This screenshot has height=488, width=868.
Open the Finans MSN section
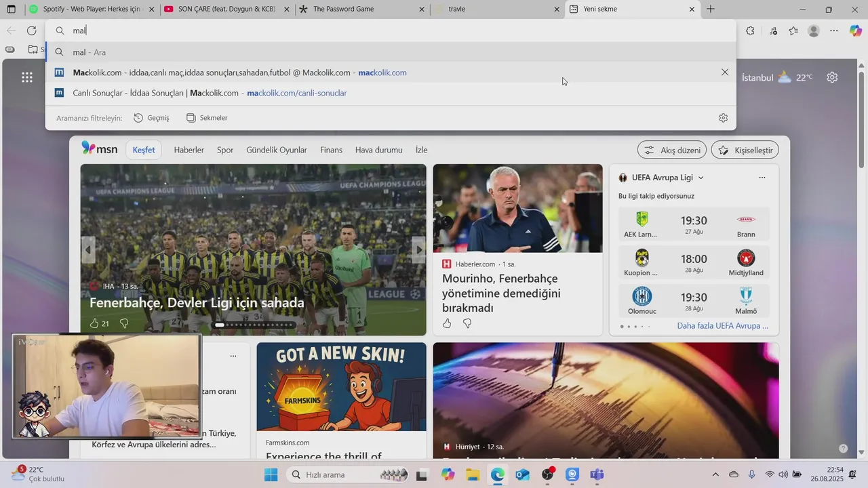(x=331, y=150)
